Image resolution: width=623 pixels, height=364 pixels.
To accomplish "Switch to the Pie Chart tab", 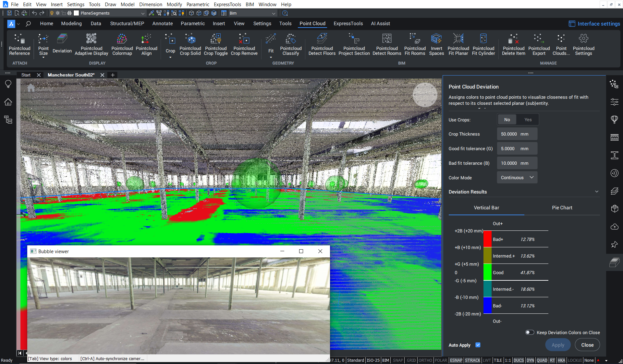I will click(562, 207).
